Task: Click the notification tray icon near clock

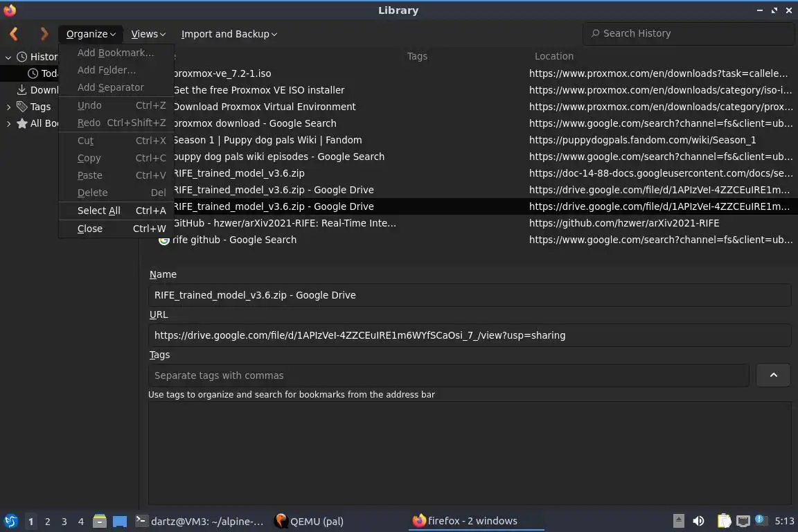Action: pyautogui.click(x=760, y=520)
